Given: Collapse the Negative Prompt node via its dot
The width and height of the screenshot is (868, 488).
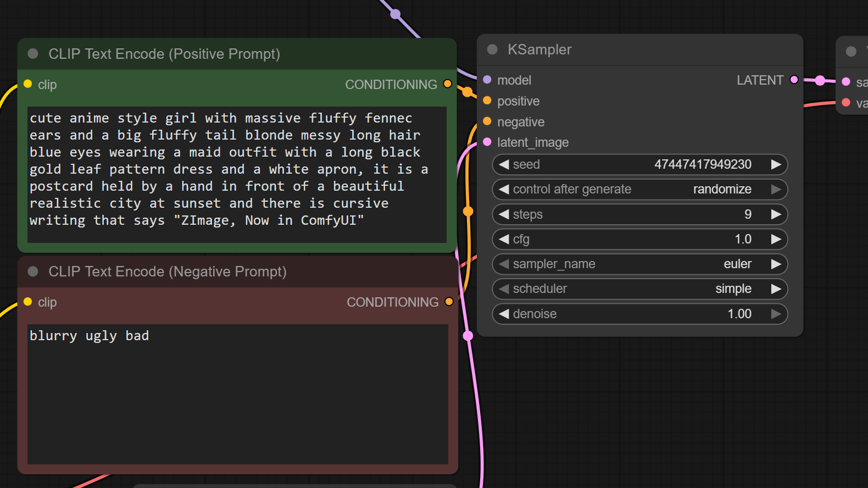Looking at the screenshot, I should pos(33,271).
